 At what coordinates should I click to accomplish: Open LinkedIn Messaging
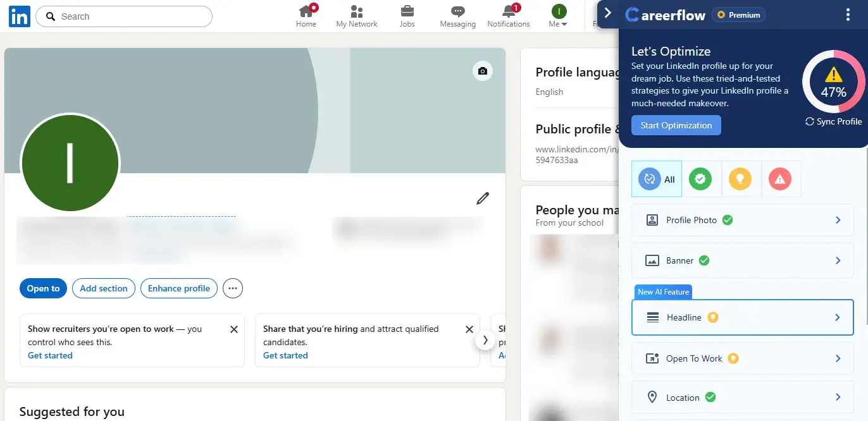click(x=457, y=15)
